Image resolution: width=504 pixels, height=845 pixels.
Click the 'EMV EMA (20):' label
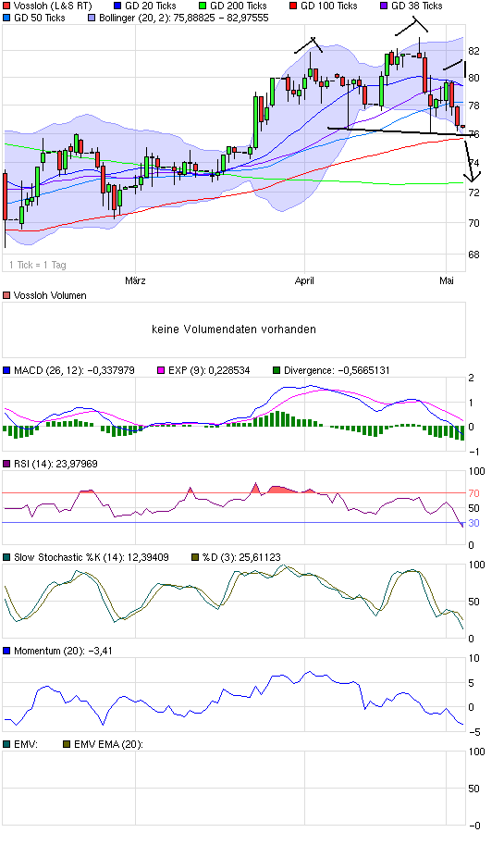(108, 744)
